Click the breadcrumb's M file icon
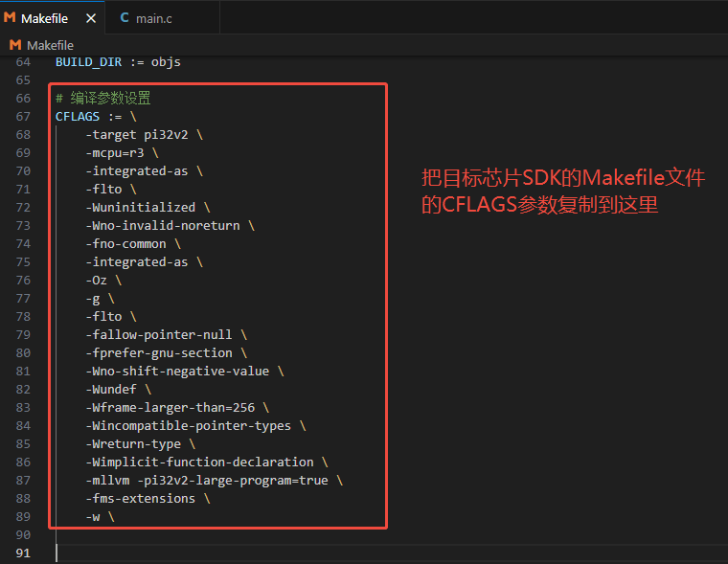This screenshot has height=564, width=728. click(15, 45)
